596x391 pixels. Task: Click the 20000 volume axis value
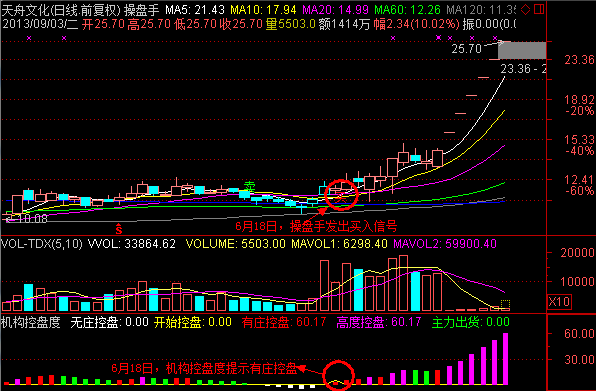tap(577, 253)
